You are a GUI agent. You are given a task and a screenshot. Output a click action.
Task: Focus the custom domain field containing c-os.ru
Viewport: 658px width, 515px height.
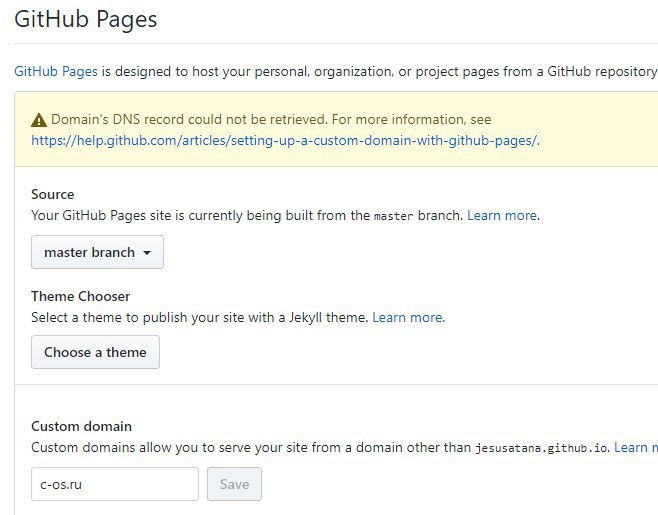(115, 484)
